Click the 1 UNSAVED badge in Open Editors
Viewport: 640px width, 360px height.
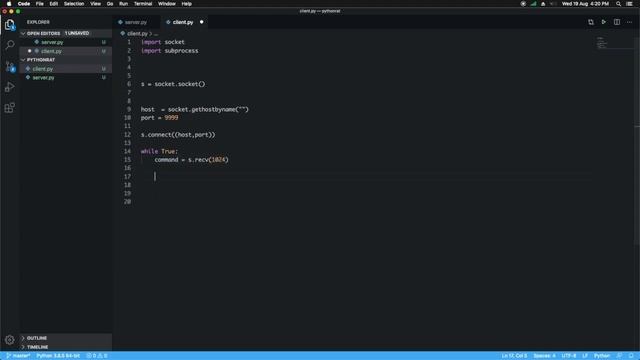point(77,33)
